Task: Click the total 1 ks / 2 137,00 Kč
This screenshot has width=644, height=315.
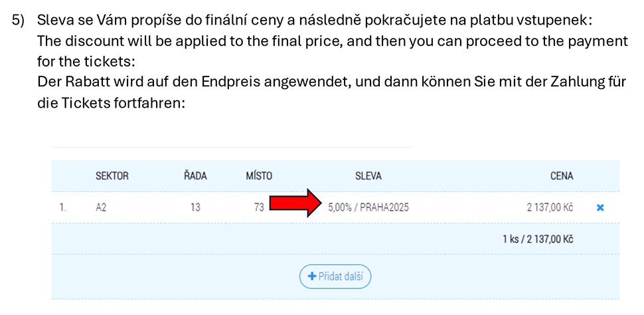Action: tap(538, 239)
